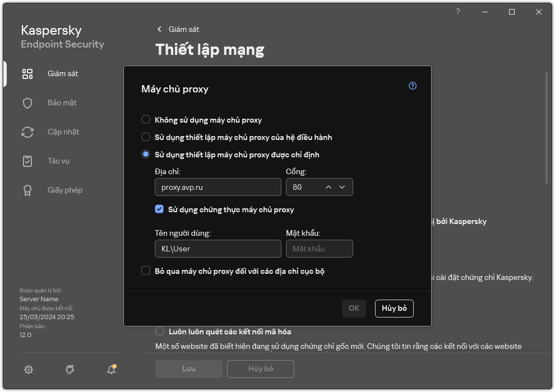This screenshot has width=555, height=392.
Task: Click back chevron next to Giám sát
Action: click(159, 29)
